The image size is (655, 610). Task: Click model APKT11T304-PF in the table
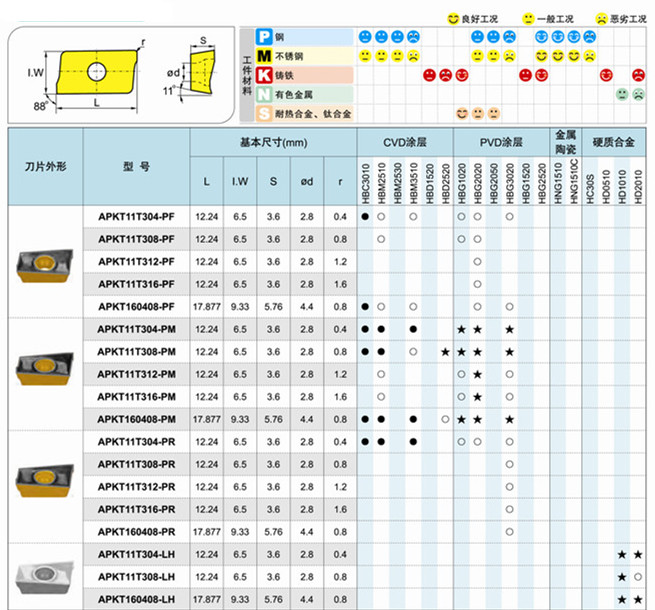[136, 217]
